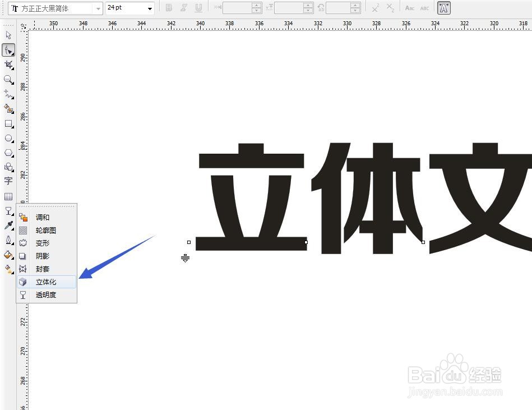Toggle Italic formatting button
The width and height of the screenshot is (532, 410).
pos(183,8)
